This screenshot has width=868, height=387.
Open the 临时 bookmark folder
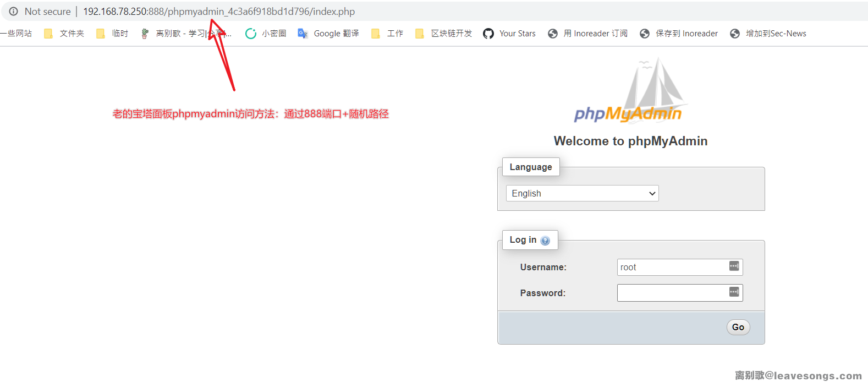tap(112, 34)
